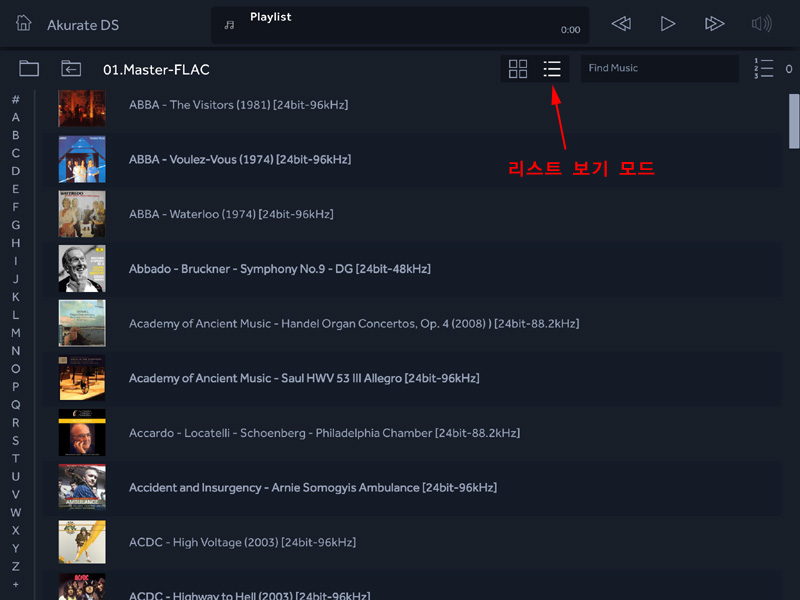Open Handel Organ Concertos album cover
The width and height of the screenshot is (800, 600).
(x=82, y=323)
